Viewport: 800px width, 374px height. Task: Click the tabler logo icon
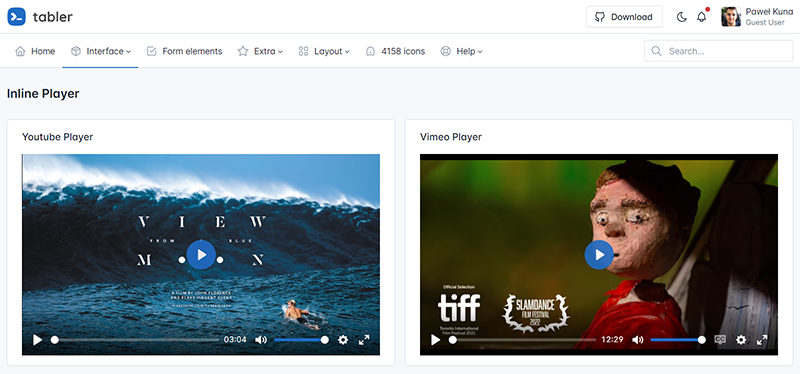click(x=16, y=17)
